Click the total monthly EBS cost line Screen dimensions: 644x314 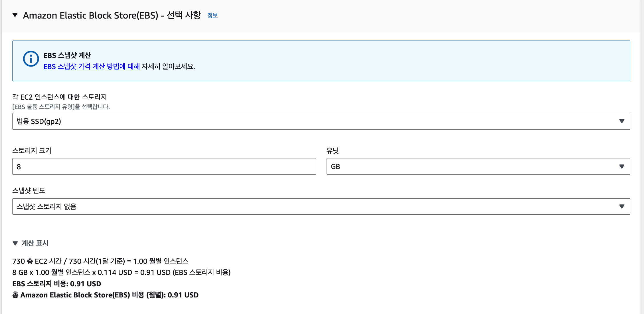105,295
